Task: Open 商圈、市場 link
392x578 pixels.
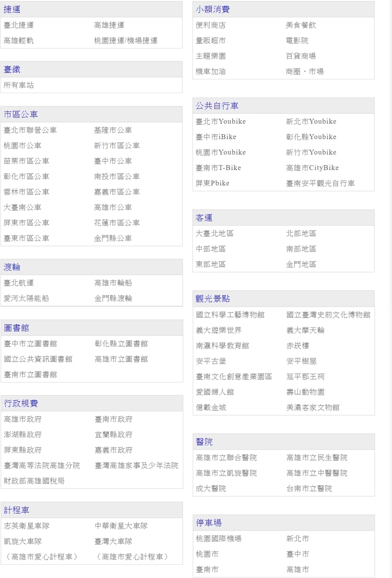Action: 305,72
